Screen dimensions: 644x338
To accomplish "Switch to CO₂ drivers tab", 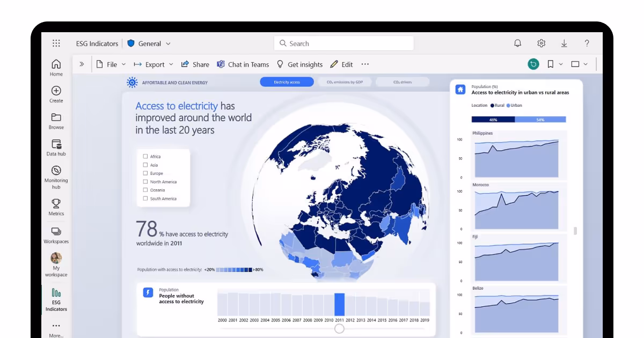I will point(402,82).
